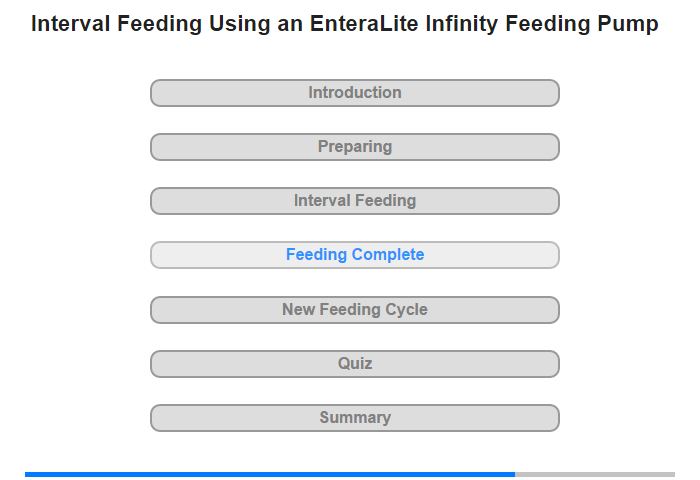Screen dimensions: 700x480
Task: Go to the Preparing section
Action: click(355, 147)
